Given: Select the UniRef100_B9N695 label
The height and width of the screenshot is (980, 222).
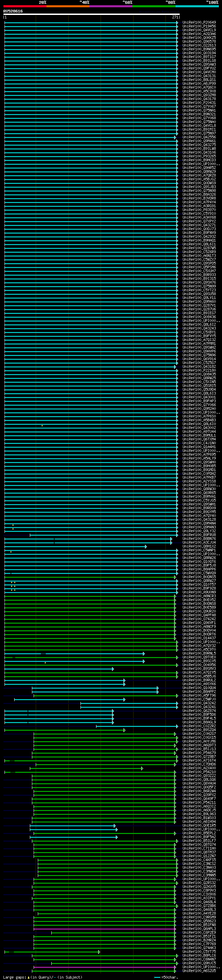Looking at the screenshot, I should click(x=199, y=49).
